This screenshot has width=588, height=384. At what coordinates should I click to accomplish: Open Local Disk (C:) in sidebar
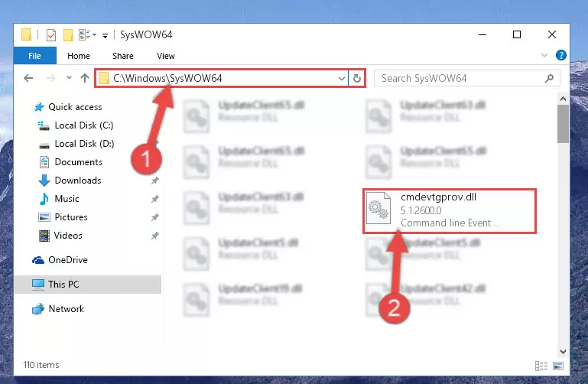click(84, 125)
